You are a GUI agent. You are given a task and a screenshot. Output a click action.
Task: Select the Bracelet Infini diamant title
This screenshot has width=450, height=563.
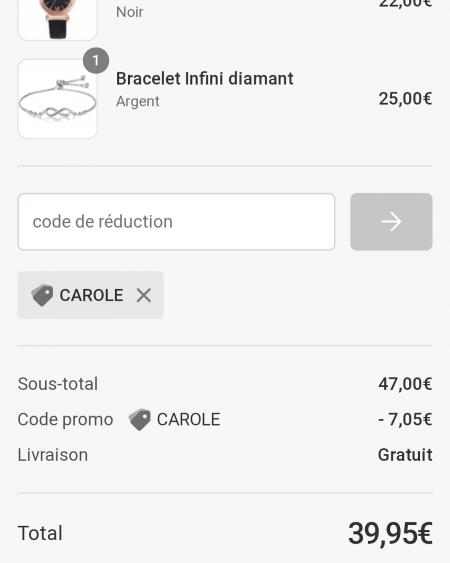205,79
